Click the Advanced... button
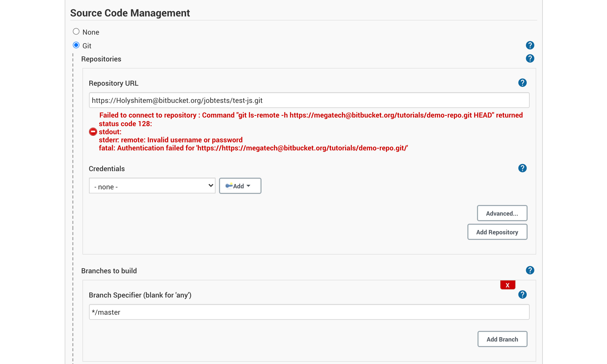Viewport: 607px width, 364px height. point(502,213)
